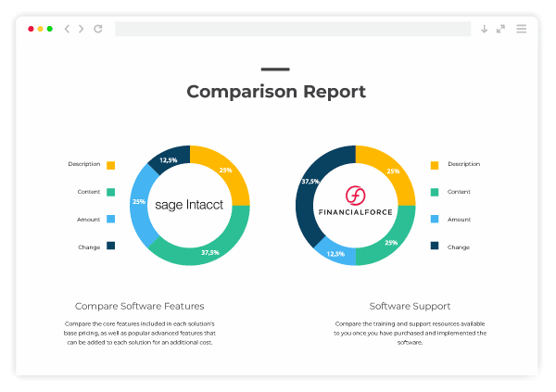556x392 pixels.
Task: Click the download arrow icon
Action: pos(484,29)
